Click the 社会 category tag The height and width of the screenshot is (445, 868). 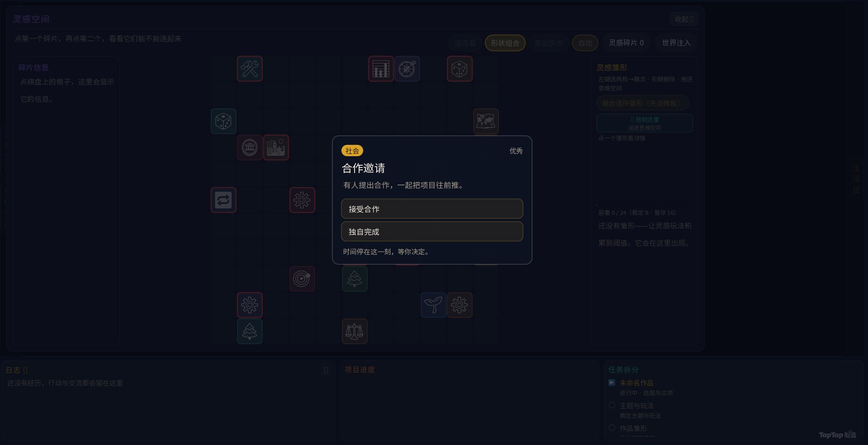pos(352,151)
